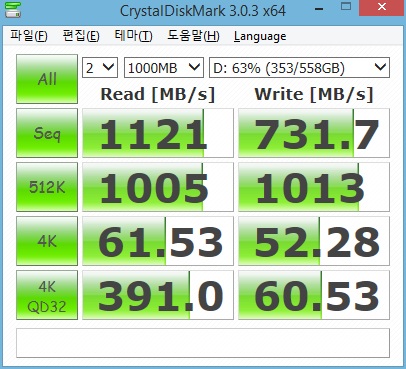Viewport: 406px width, 369px height.
Task: Maximize the CrystalDiskMark window
Action: [346, 7]
